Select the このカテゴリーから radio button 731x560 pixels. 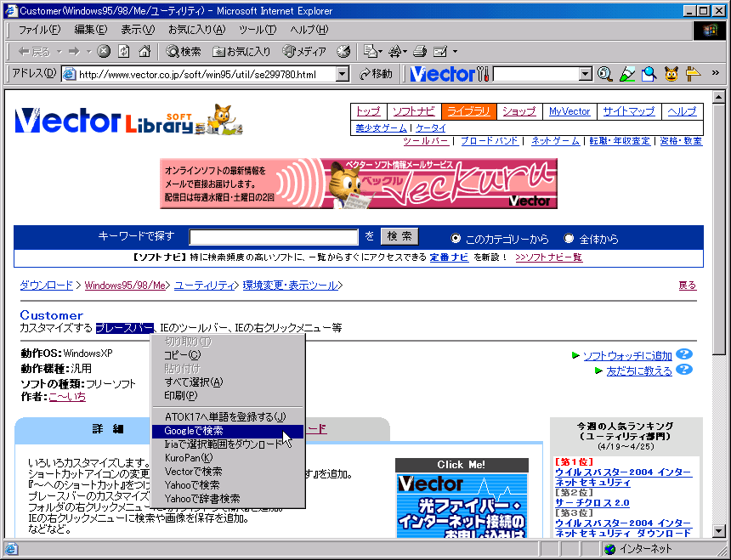[456, 239]
